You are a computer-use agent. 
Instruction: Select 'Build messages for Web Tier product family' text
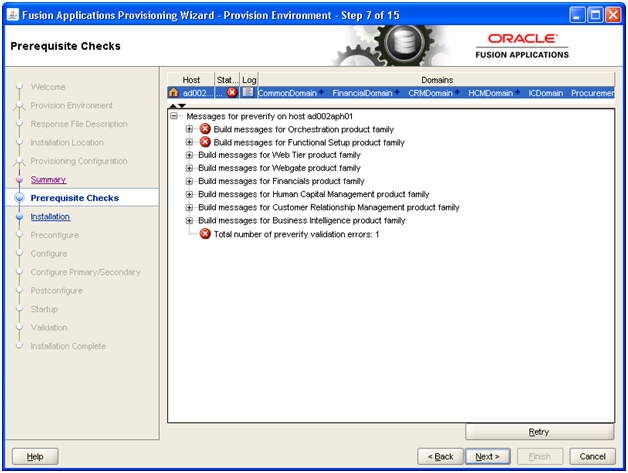coord(279,155)
